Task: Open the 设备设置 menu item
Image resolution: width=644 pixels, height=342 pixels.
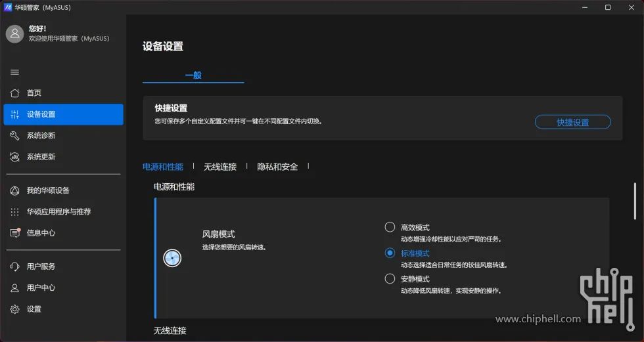Action: coord(63,114)
